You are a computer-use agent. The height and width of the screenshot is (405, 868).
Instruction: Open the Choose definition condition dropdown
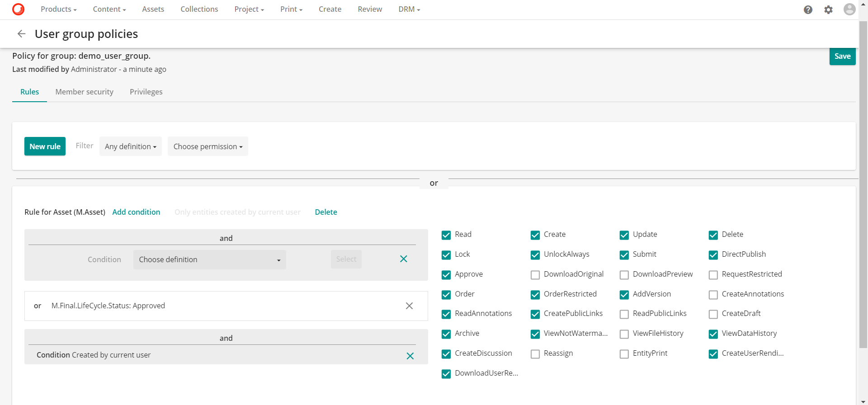(210, 259)
